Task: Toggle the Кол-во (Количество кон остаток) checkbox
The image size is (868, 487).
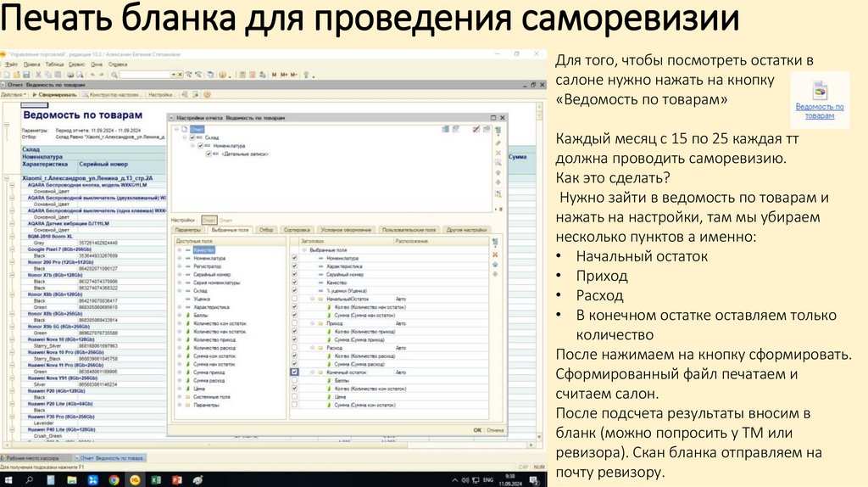Action: pos(294,389)
